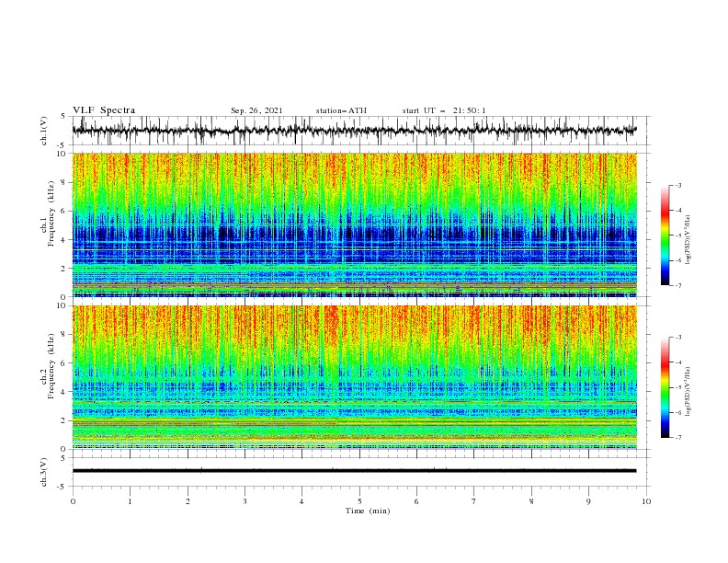Click the time axis tick label '5'
This screenshot has height=563, width=728.
pyautogui.click(x=359, y=501)
